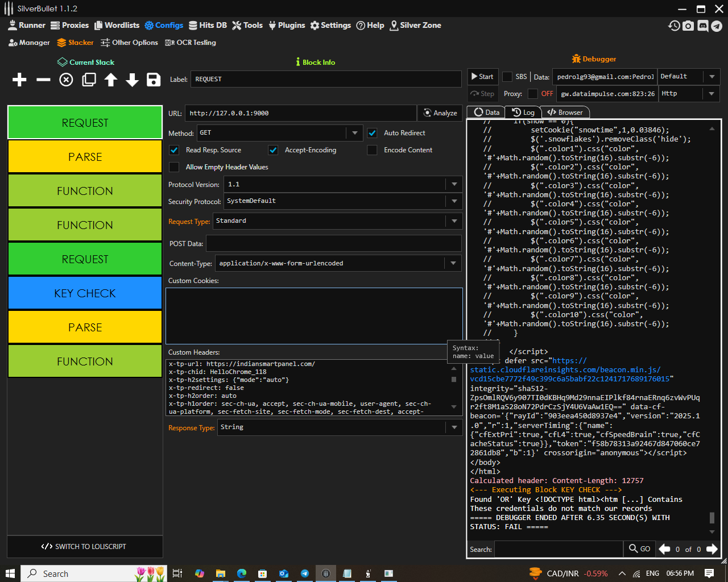Go to next search result with right arrow

point(712,549)
